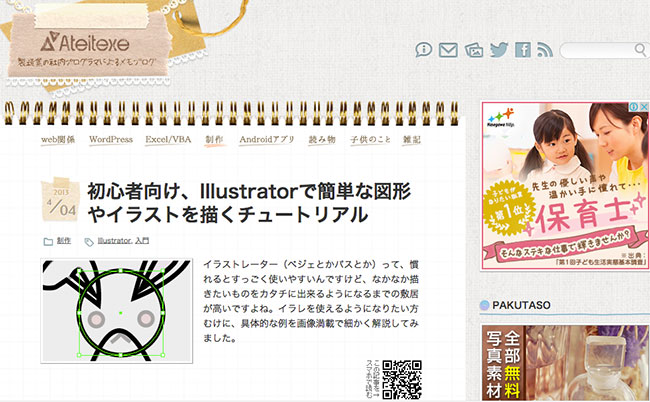
Task: Close the ad with X icon
Action: tap(644, 107)
